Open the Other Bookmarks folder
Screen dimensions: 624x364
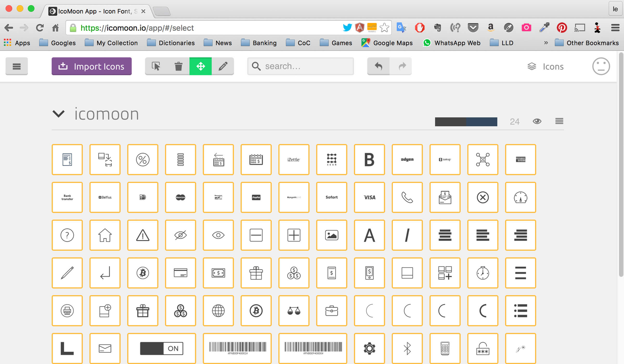(587, 43)
